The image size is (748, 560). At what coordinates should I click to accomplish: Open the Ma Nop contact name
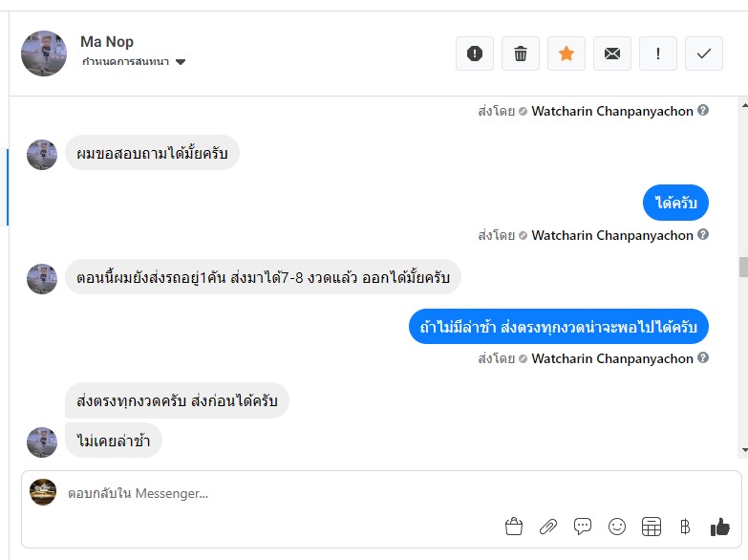(107, 42)
